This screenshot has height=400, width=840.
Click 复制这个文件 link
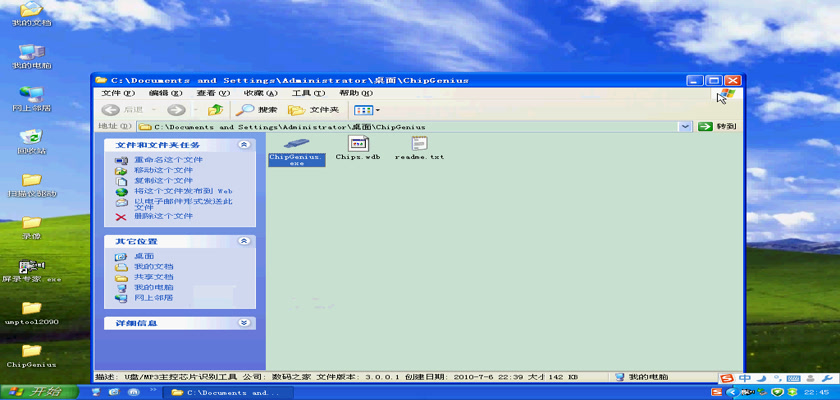[x=163, y=180]
